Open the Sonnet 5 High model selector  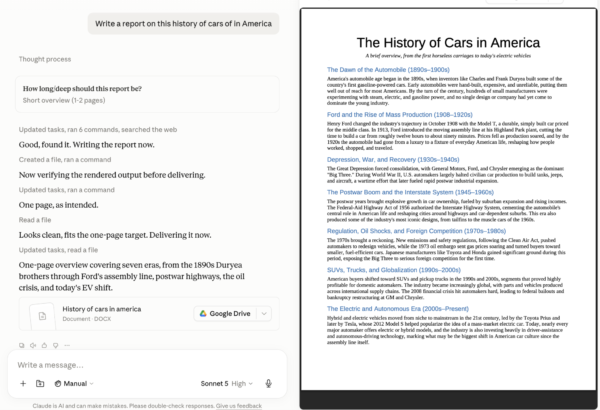tap(227, 383)
